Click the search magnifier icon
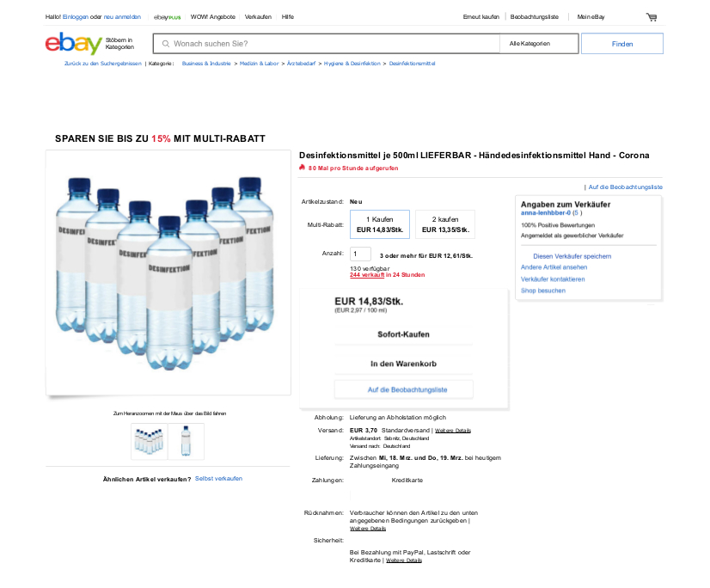Screen dimensions: 710x588 (x=164, y=44)
